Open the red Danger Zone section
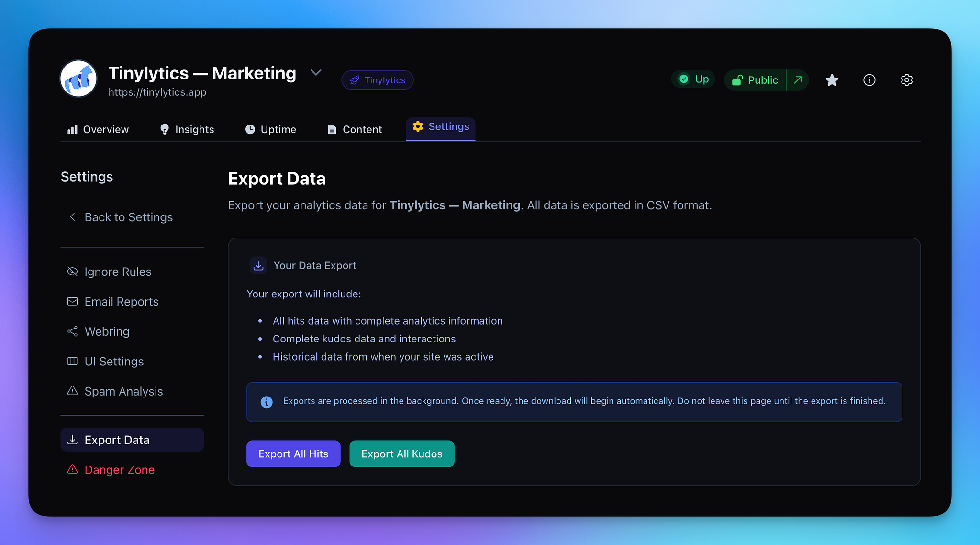The width and height of the screenshot is (980, 545). tap(119, 470)
